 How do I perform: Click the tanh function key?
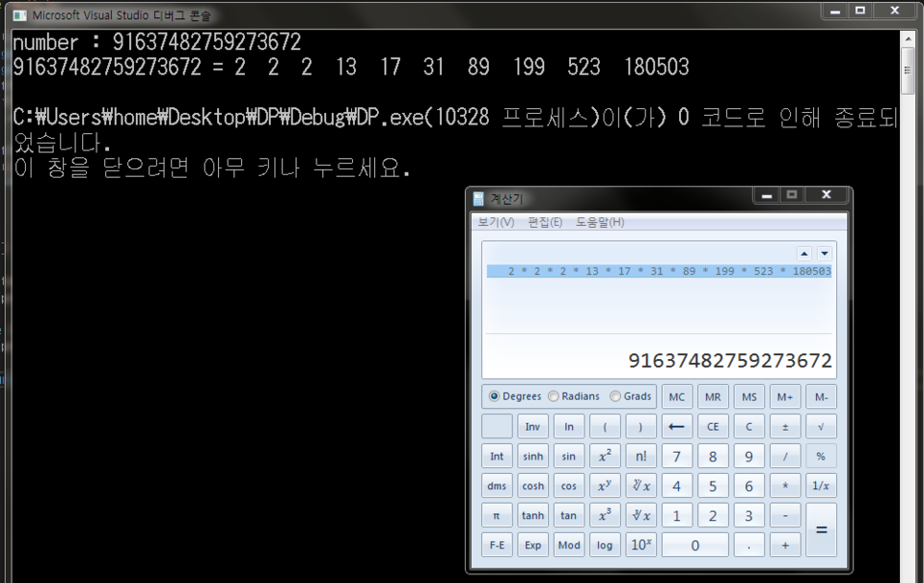(x=533, y=515)
